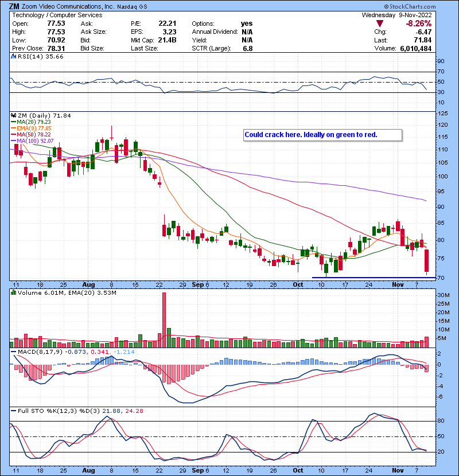
Task: Click the 30M label on the volume axis
Action: (443, 295)
